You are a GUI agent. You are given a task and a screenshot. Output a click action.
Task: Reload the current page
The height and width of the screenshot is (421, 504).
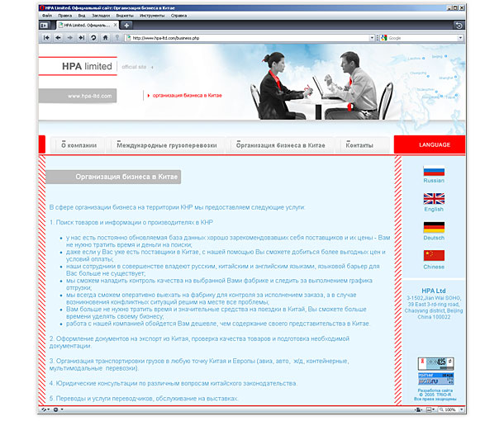(93, 38)
